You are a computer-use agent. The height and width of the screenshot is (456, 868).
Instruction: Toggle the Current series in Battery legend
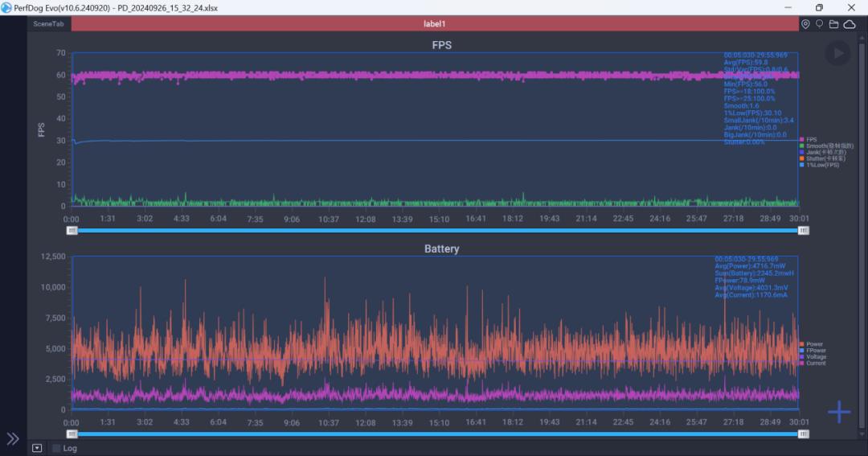tap(815, 364)
